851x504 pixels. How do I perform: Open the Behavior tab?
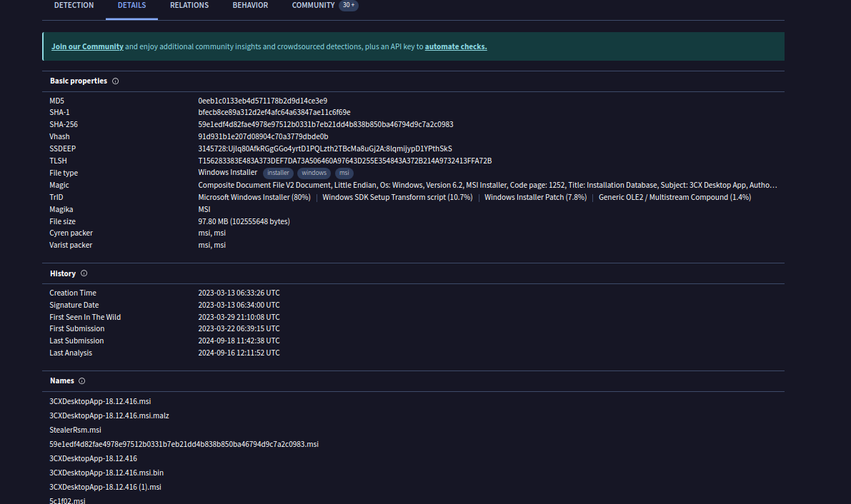[x=250, y=6]
